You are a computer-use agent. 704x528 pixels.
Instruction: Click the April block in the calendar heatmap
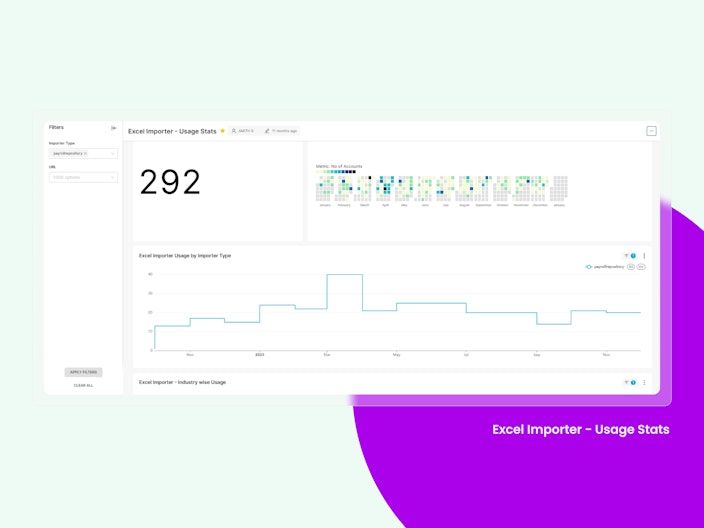[x=385, y=188]
